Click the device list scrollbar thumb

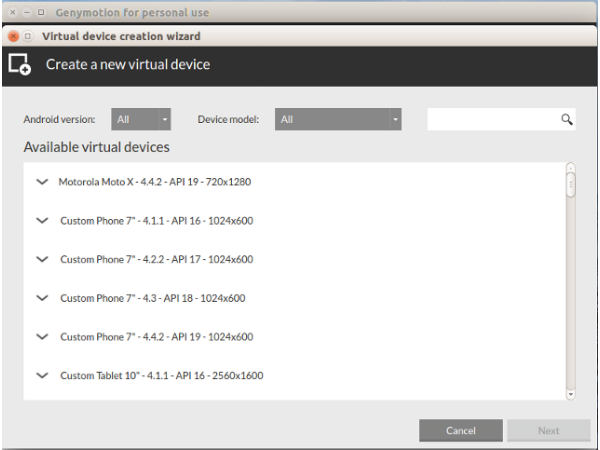pos(571,185)
